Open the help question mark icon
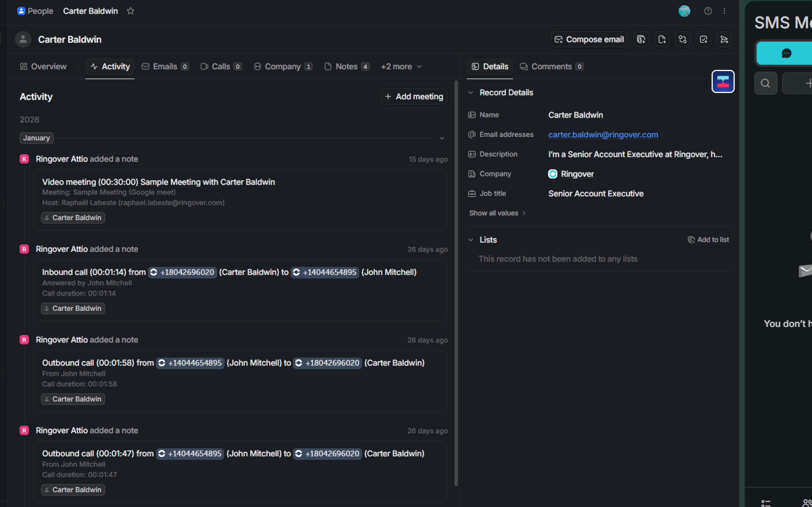 click(x=708, y=11)
